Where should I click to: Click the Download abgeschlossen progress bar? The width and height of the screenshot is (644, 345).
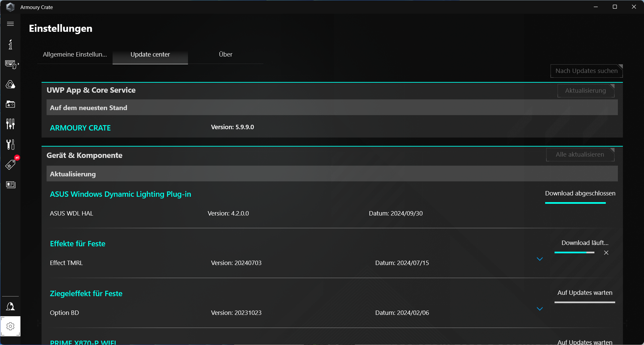[x=575, y=203]
